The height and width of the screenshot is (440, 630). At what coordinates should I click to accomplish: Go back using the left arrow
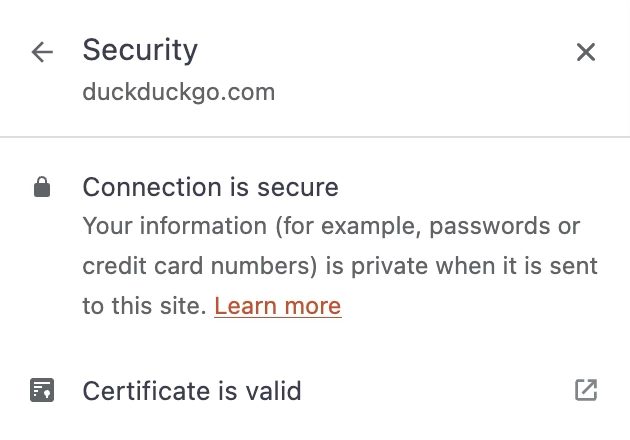[x=42, y=52]
